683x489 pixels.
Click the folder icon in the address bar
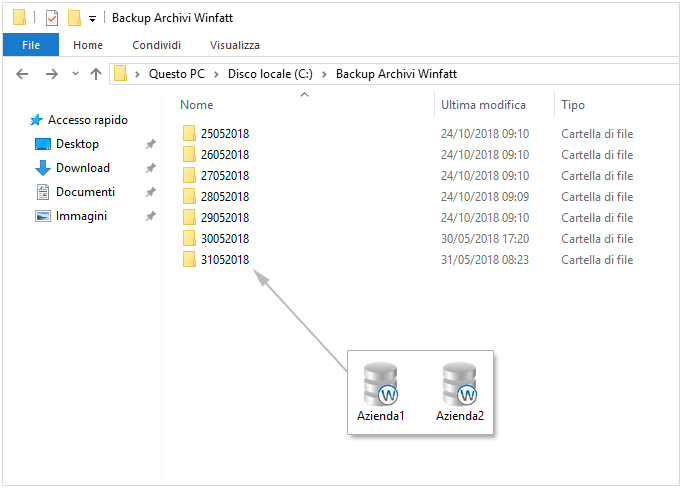coord(121,73)
